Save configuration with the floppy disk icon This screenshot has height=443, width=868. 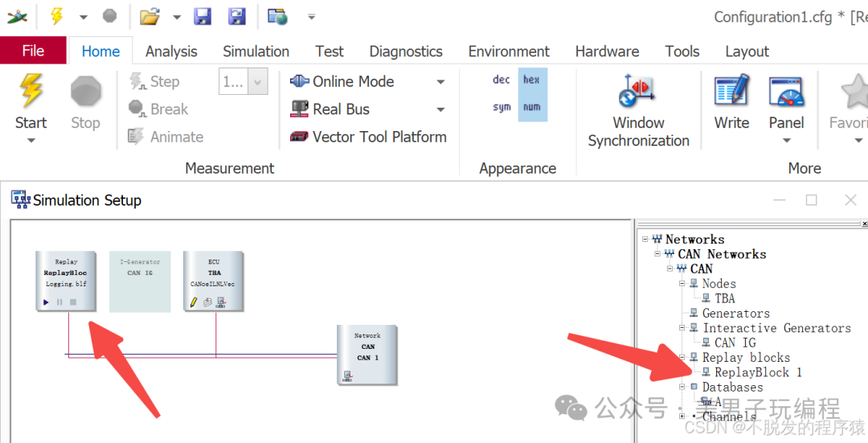coord(203,16)
